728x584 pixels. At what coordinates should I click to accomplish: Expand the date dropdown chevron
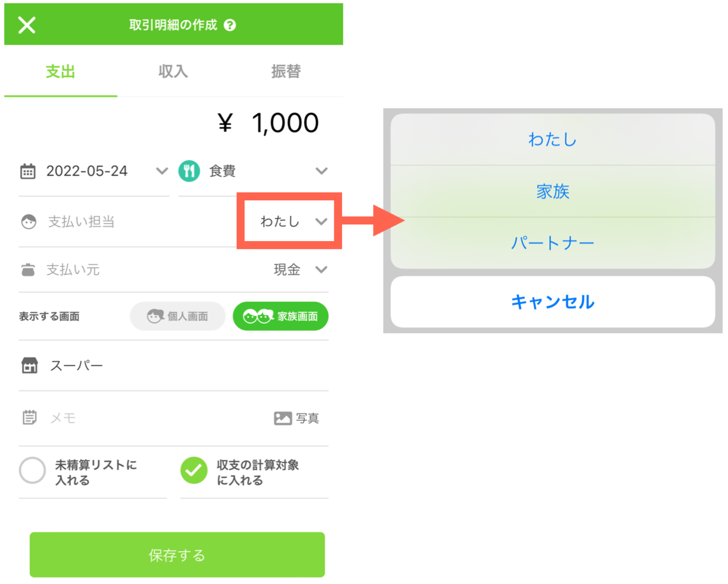pos(162,171)
